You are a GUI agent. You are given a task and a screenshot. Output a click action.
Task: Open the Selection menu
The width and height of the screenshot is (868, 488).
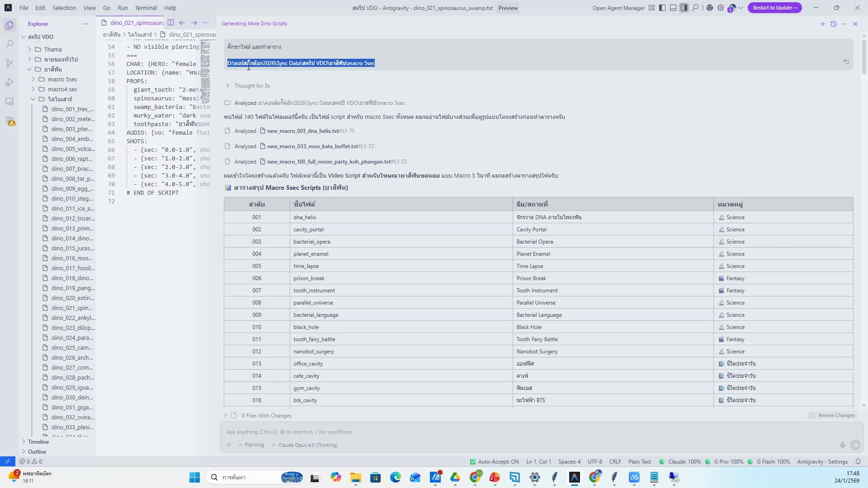[64, 8]
